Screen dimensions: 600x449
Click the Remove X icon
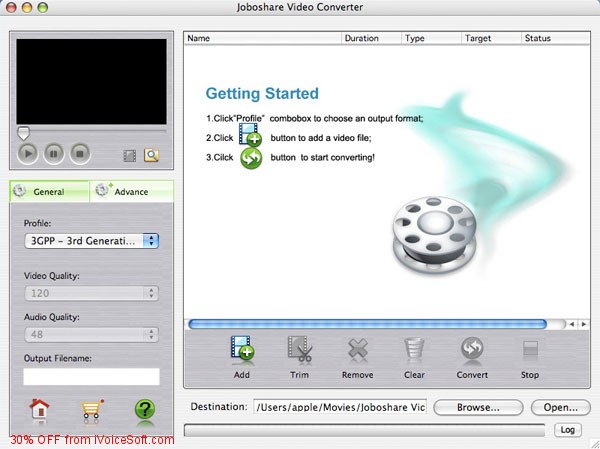tap(358, 349)
